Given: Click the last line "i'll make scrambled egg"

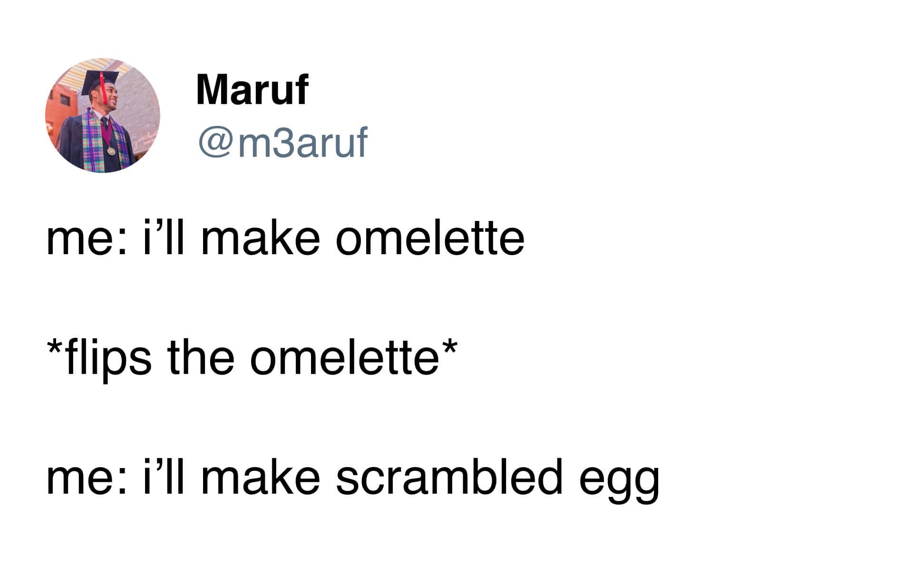Looking at the screenshot, I should click(352, 477).
